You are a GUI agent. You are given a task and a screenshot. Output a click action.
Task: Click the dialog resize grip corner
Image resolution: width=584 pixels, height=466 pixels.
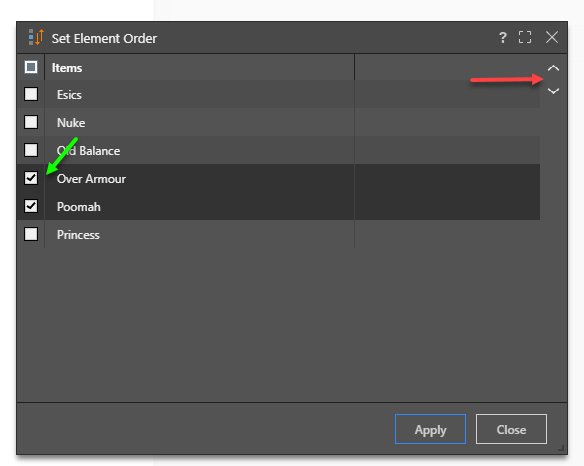coord(561,448)
